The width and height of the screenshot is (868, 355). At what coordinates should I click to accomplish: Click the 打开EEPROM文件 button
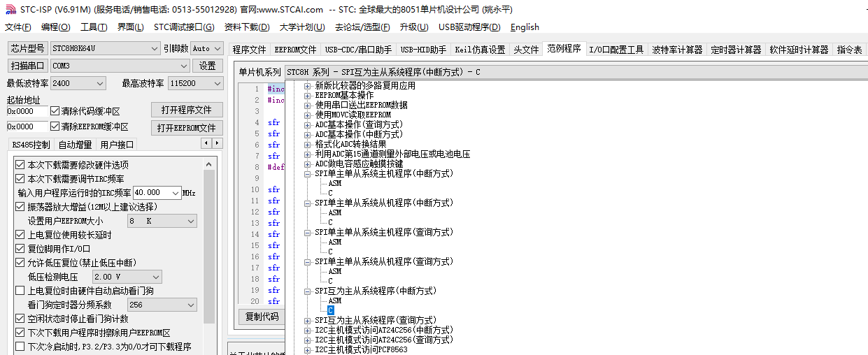coord(187,128)
